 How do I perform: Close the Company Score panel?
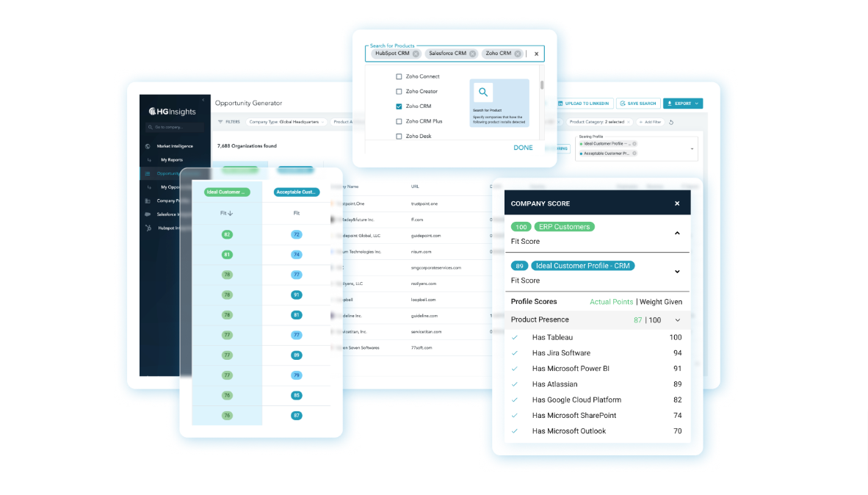pyautogui.click(x=677, y=203)
